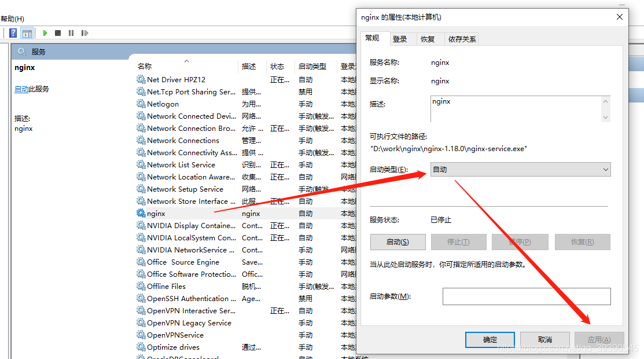This screenshot has height=359, width=644.
Task: Open the 启动类型 startup type dropdown
Action: (520, 170)
